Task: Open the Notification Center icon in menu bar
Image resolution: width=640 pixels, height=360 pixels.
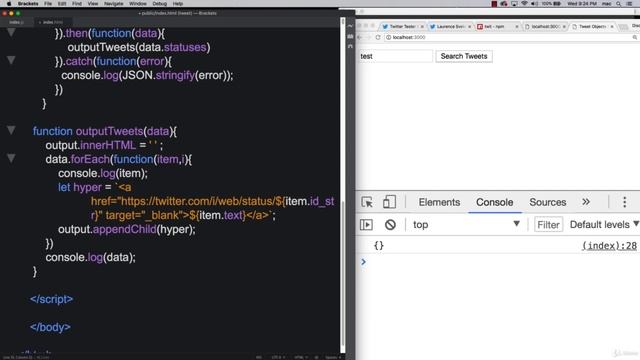Action: click(630, 4)
